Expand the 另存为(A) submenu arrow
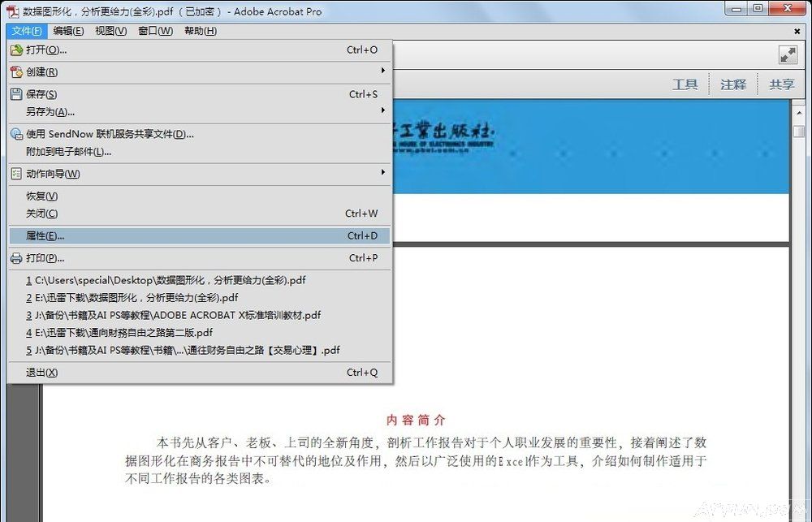 pos(382,110)
